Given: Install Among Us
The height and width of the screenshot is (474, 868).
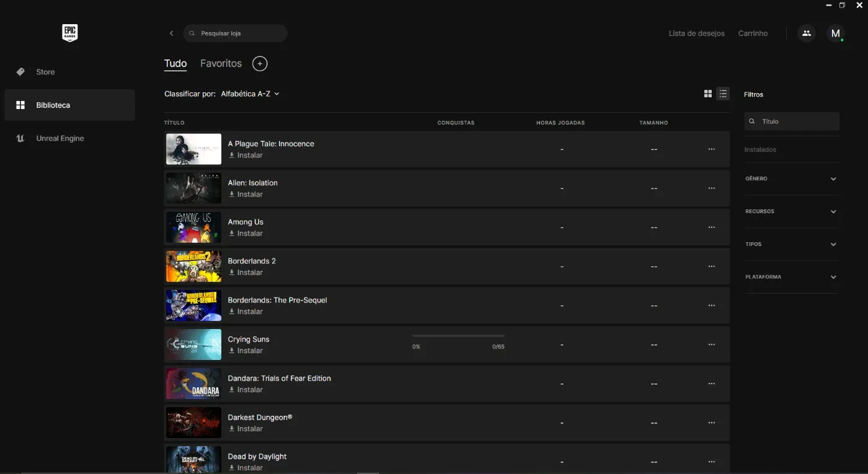Looking at the screenshot, I should (x=246, y=234).
